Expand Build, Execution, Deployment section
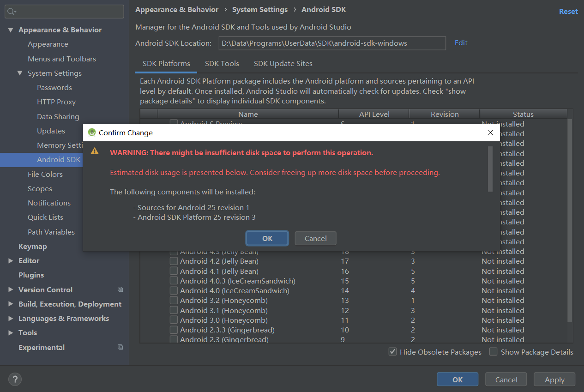Viewport: 584px width, 392px height. tap(11, 304)
